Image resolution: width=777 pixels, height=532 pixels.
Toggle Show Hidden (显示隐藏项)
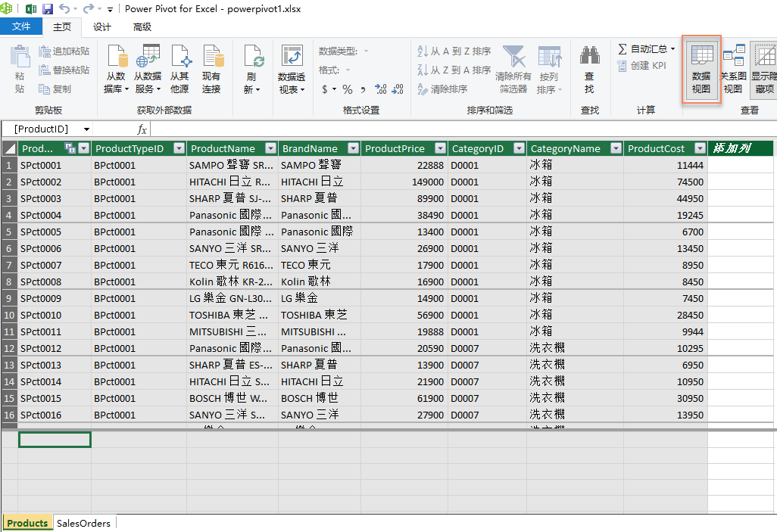763,70
